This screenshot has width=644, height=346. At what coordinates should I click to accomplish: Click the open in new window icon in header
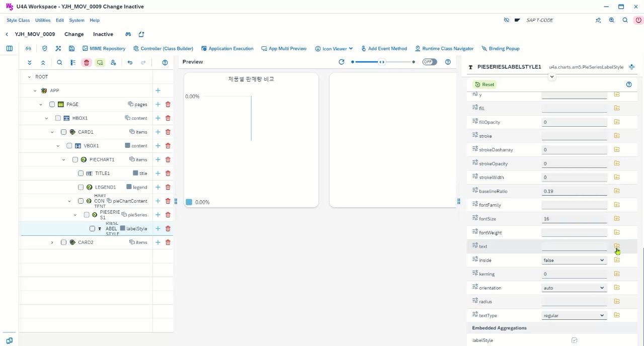[141, 34]
